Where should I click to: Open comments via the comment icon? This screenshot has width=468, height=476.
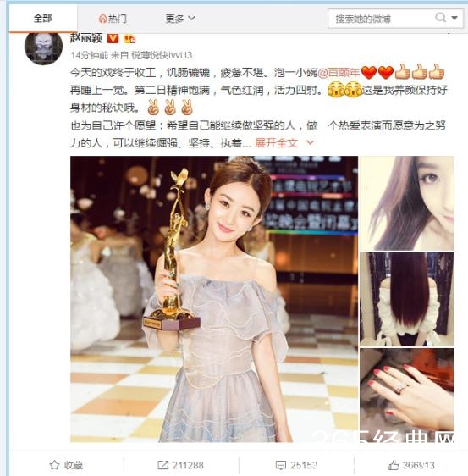click(281, 465)
